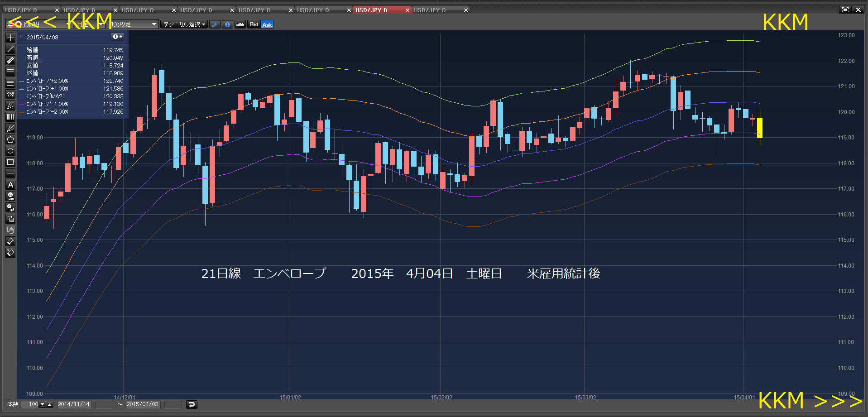Select the Gann fan lines tool
This screenshot has width=868, height=417.
pos(10,128)
